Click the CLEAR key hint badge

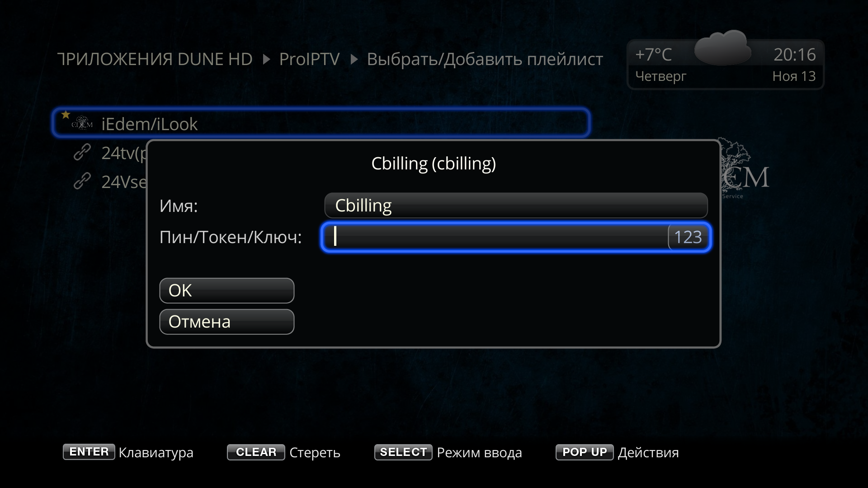point(256,452)
